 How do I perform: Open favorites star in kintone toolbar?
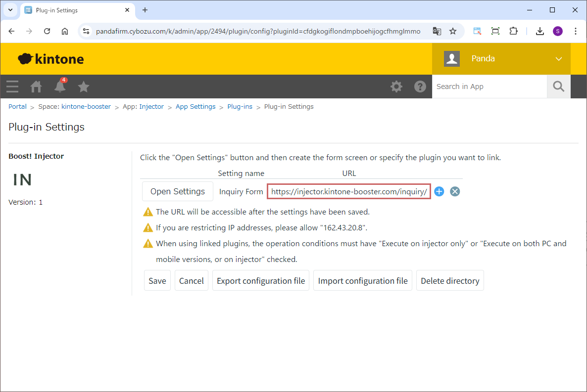tap(84, 87)
